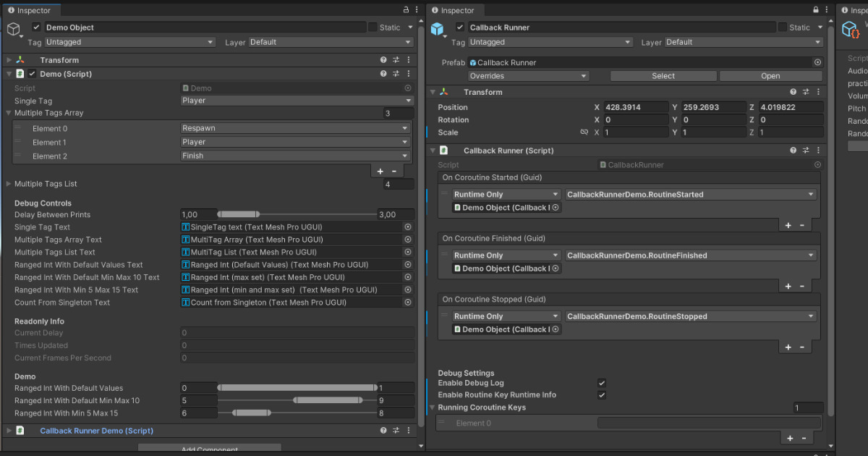Click object picker for Single Tag Text
The width and height of the screenshot is (868, 456).
[408, 227]
